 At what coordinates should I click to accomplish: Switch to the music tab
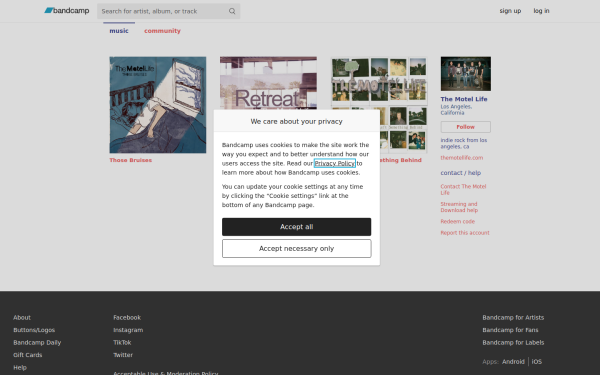(119, 31)
